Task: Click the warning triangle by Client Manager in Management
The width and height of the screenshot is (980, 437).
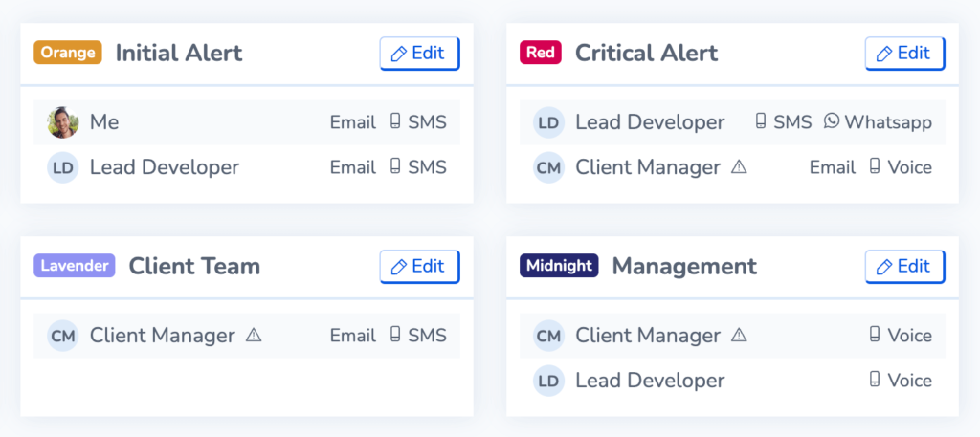Action: coord(739,336)
